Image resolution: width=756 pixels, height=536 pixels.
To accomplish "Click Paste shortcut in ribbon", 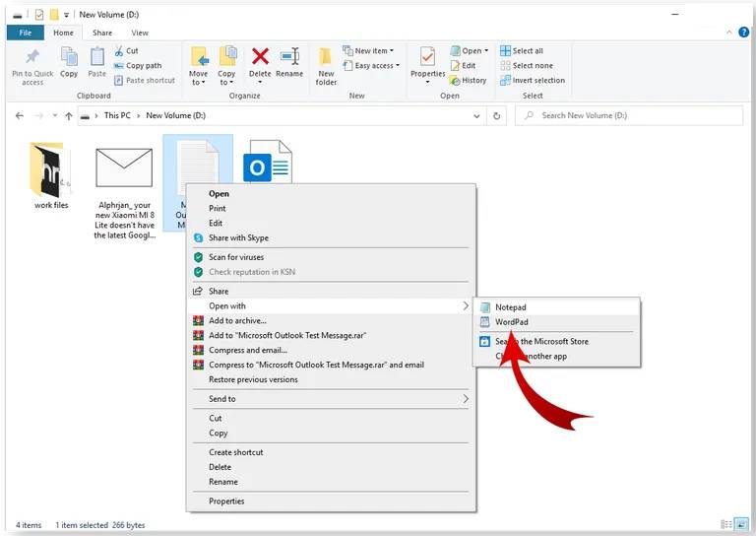I will click(144, 80).
